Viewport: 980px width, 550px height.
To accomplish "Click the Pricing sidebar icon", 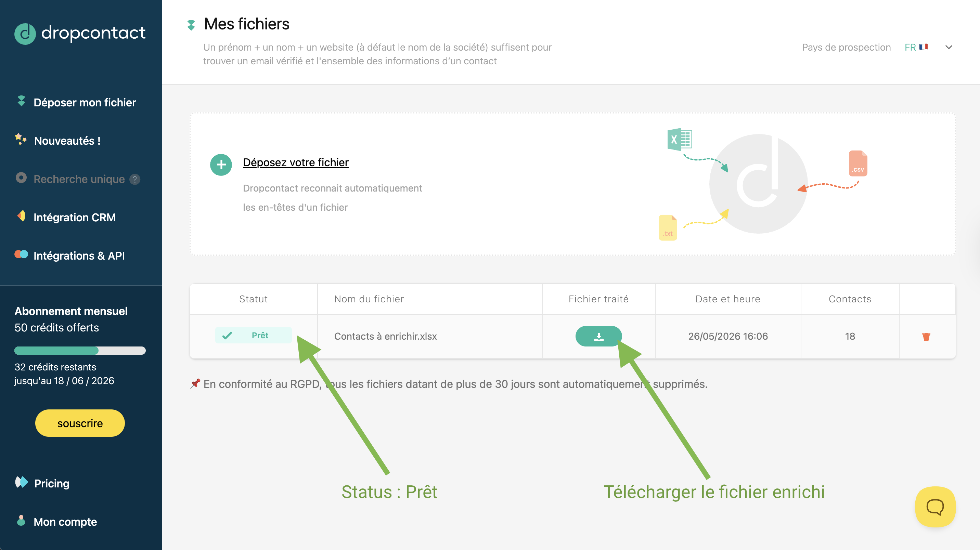I will tap(22, 482).
